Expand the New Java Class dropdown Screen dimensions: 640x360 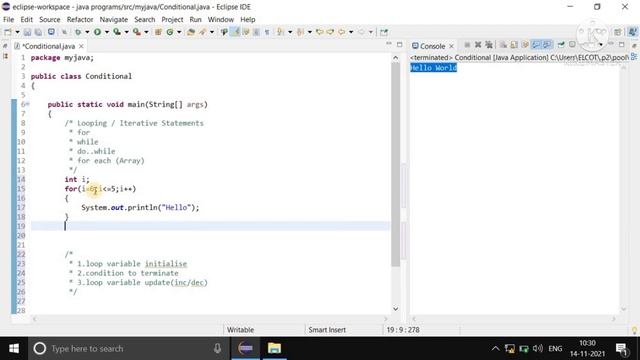pos(179,32)
